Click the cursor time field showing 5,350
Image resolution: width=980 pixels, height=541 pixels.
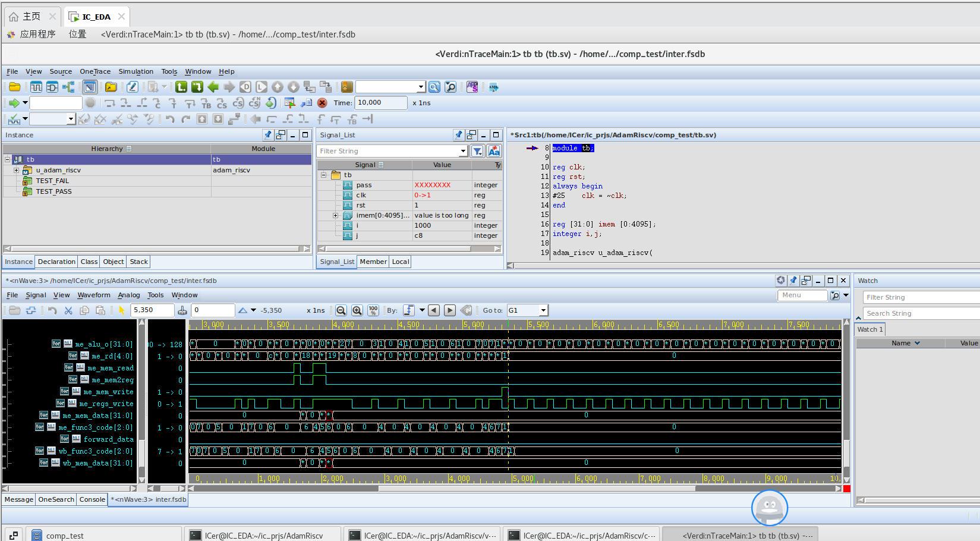click(x=152, y=310)
